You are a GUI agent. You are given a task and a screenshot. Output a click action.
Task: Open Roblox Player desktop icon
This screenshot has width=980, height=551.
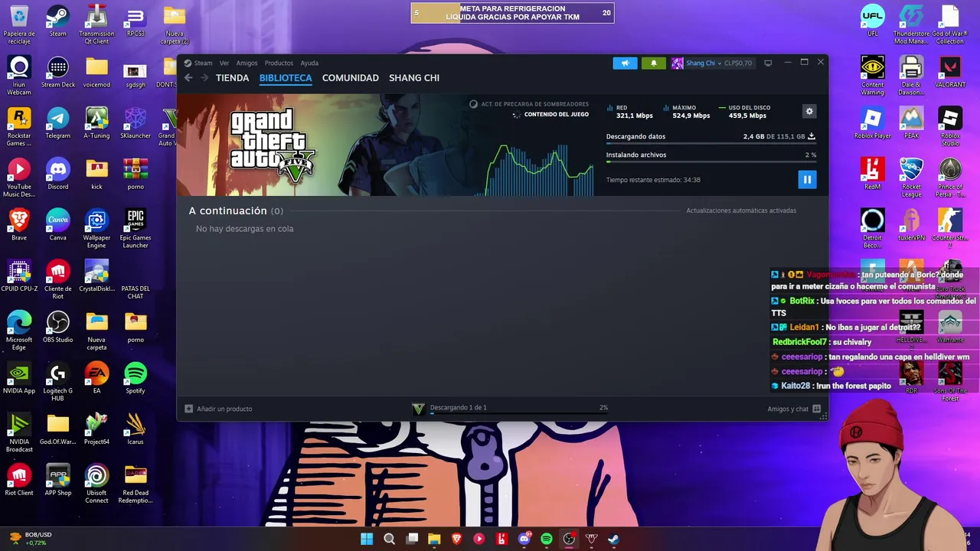[x=873, y=123]
